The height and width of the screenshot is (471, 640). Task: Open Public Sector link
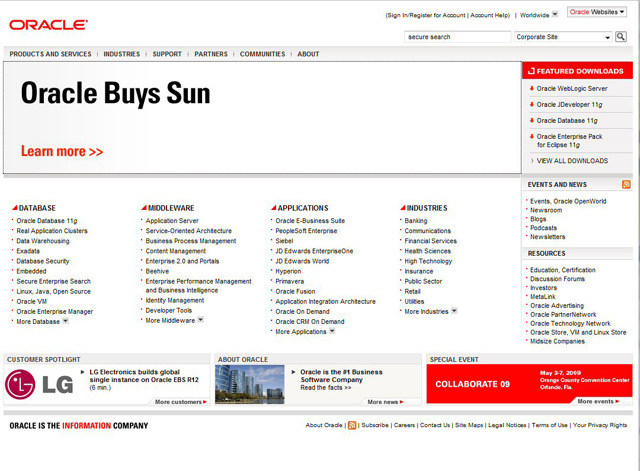tap(423, 281)
